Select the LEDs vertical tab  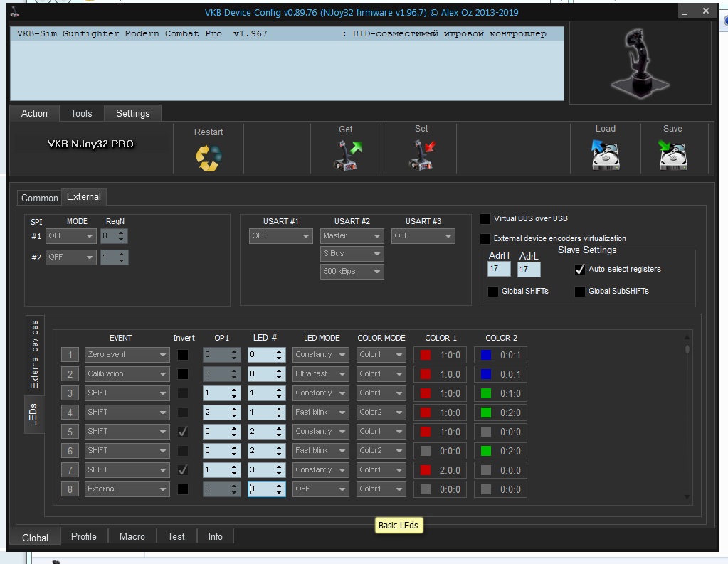pyautogui.click(x=33, y=415)
